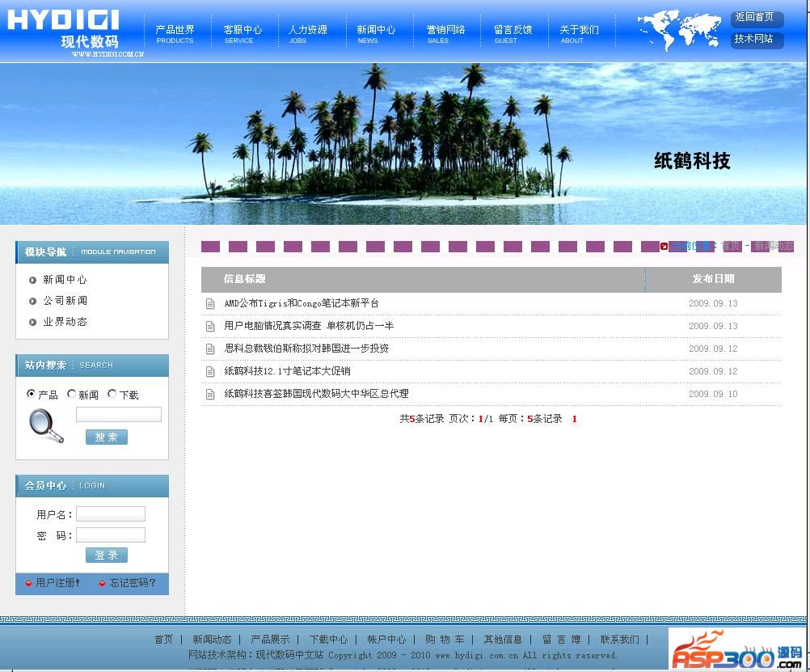Click the 技术网站 button

(x=757, y=40)
